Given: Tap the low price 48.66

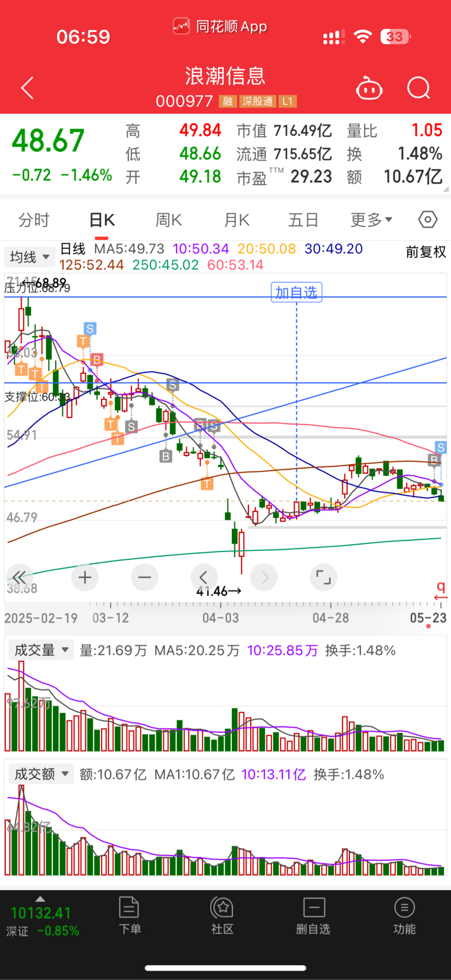Looking at the screenshot, I should click(200, 154).
